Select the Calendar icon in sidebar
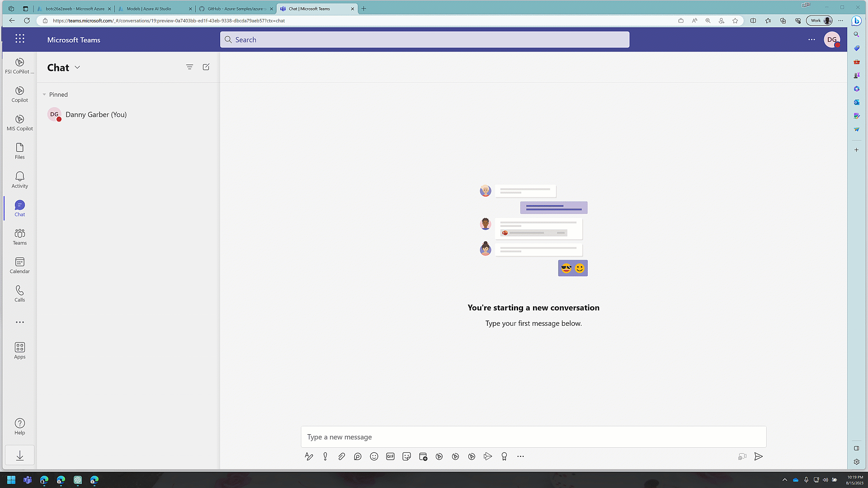868x488 pixels. 20,265
